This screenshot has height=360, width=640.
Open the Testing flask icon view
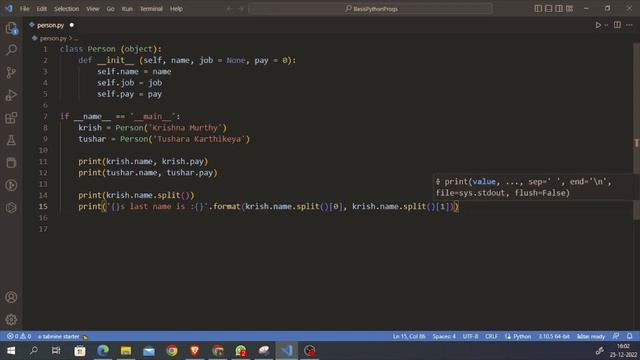pyautogui.click(x=11, y=140)
